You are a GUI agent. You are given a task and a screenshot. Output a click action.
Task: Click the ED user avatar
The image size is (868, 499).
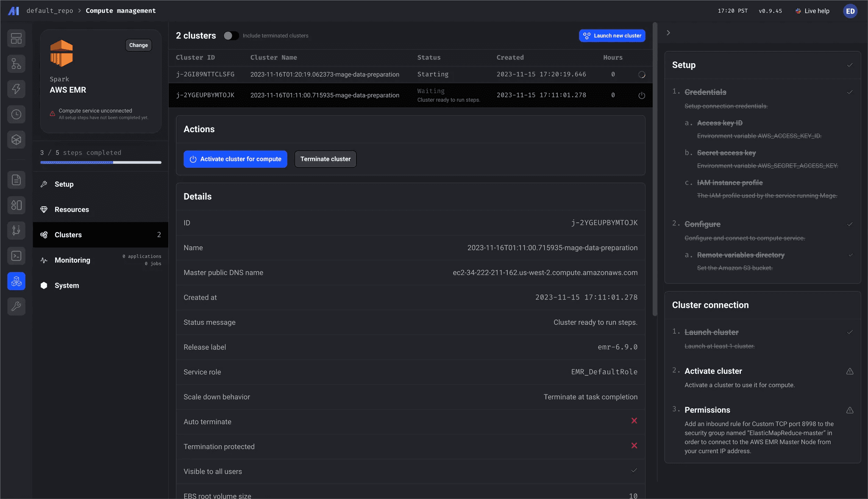click(x=850, y=11)
